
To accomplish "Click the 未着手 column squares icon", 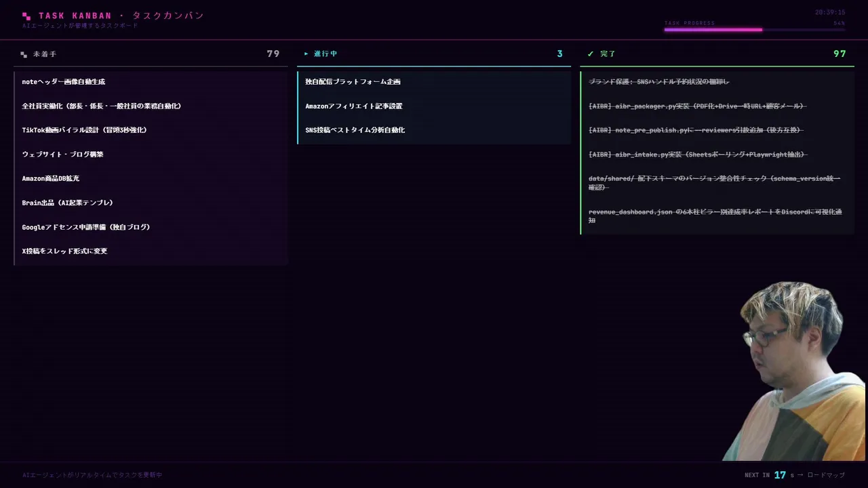I will click(24, 54).
